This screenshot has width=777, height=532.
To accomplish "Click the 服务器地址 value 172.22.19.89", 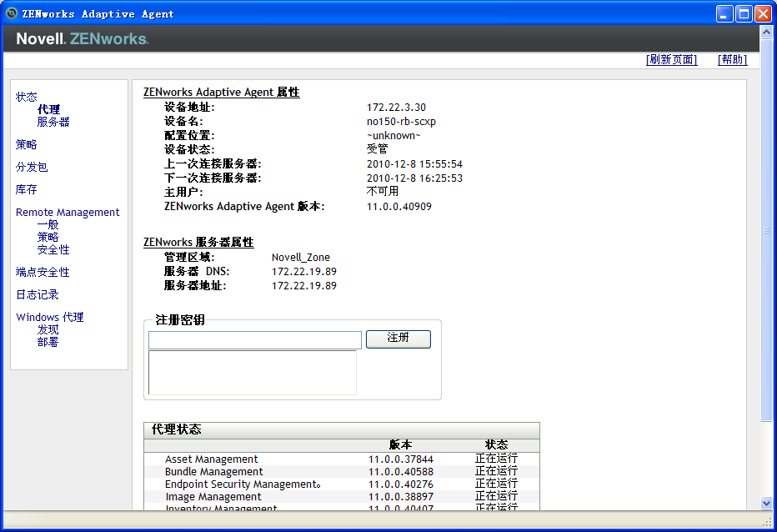I will click(304, 285).
